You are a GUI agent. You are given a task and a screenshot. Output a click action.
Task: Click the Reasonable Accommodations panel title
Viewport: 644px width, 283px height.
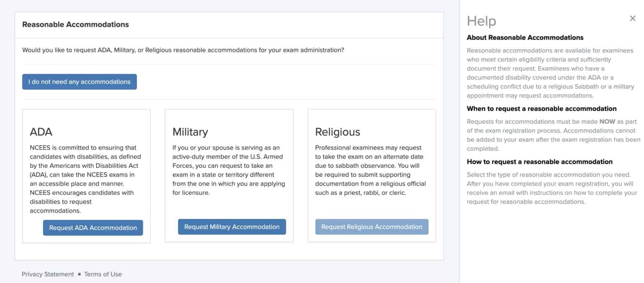tap(75, 24)
